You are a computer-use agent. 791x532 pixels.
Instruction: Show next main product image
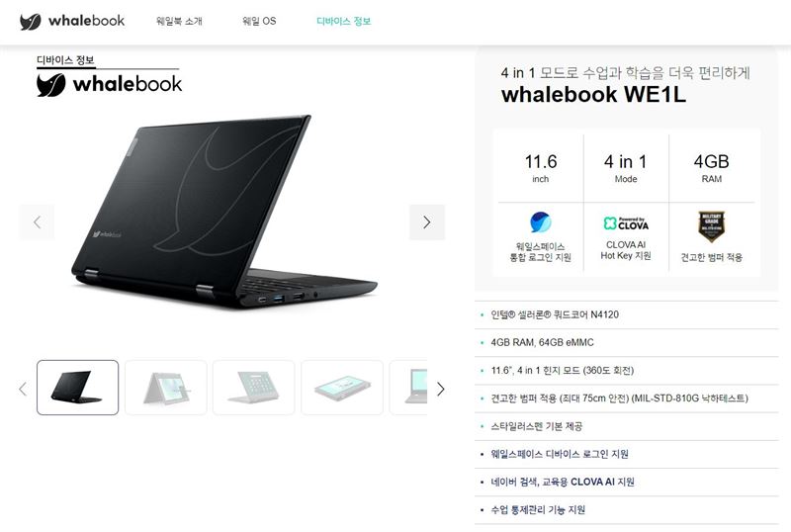pyautogui.click(x=427, y=222)
